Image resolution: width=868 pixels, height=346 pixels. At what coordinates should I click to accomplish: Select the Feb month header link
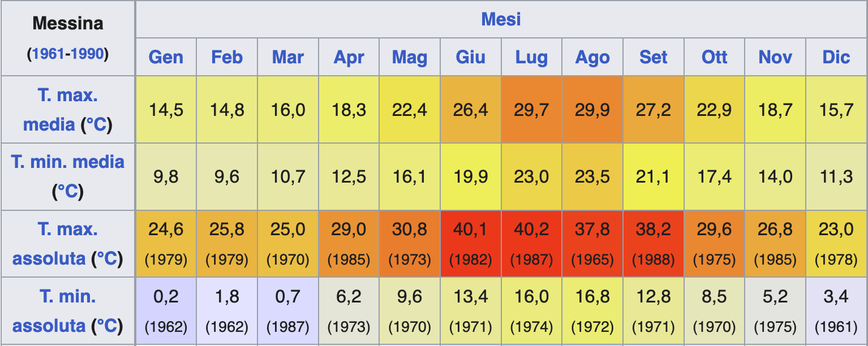[227, 57]
